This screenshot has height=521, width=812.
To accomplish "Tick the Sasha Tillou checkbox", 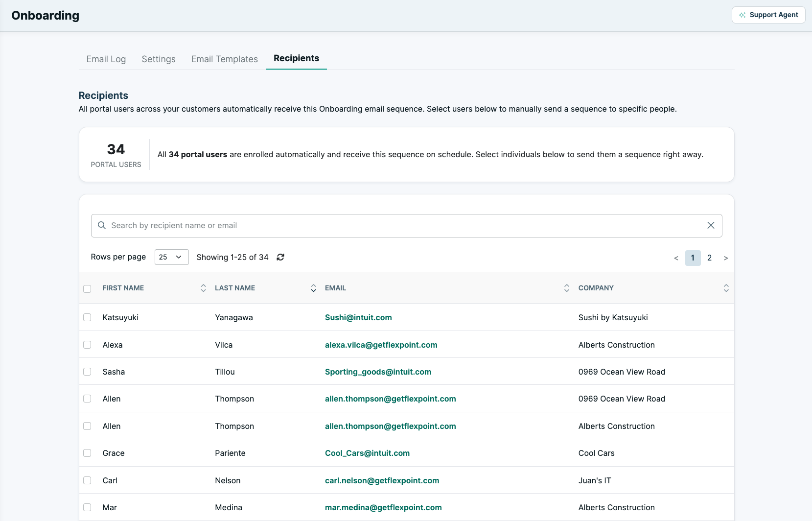I will (x=87, y=372).
